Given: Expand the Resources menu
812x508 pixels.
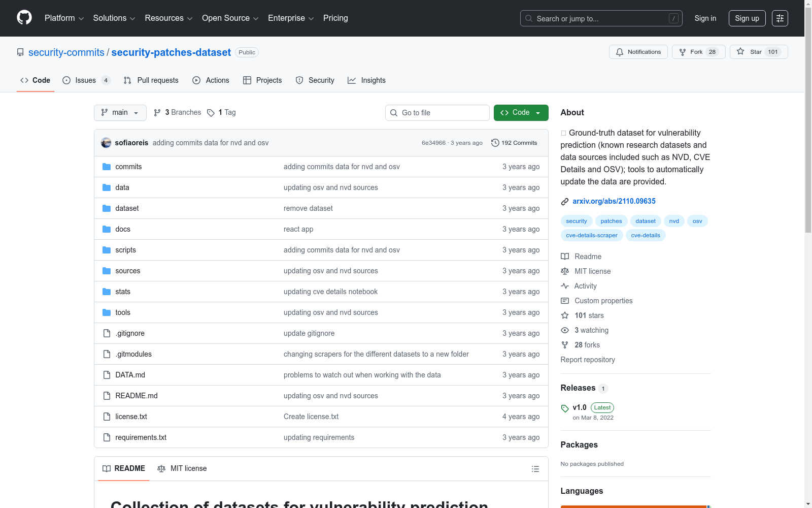Looking at the screenshot, I should (168, 18).
